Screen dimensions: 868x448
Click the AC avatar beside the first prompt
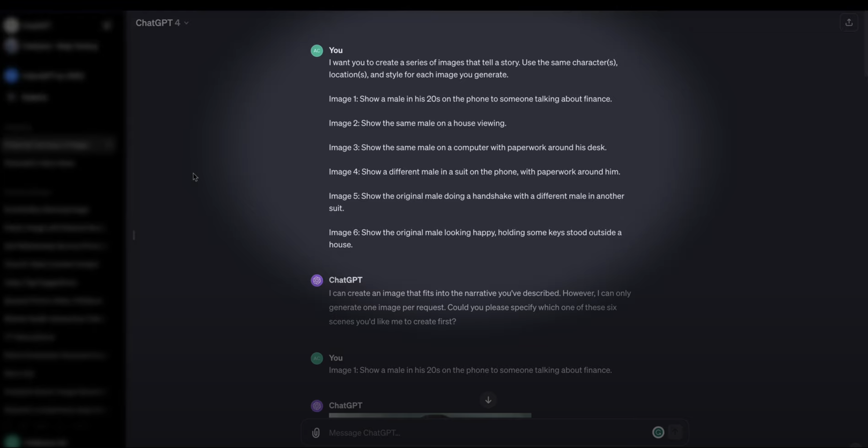317,51
